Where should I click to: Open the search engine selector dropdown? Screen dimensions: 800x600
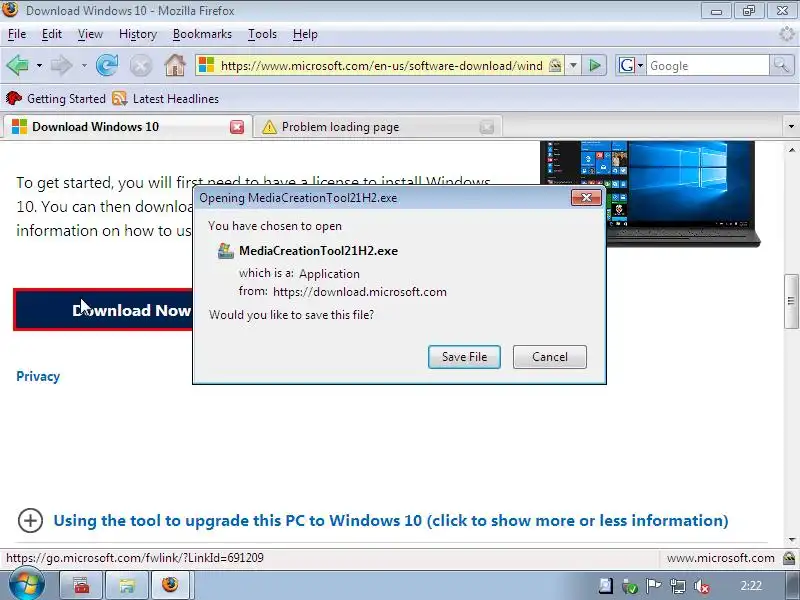[x=631, y=65]
